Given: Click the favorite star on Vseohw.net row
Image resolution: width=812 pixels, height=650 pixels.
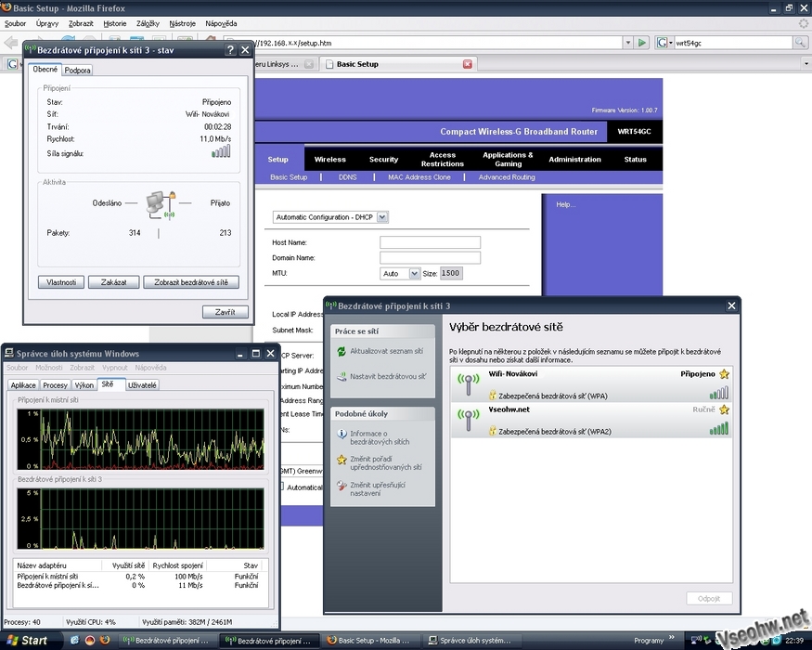Looking at the screenshot, I should 724,409.
